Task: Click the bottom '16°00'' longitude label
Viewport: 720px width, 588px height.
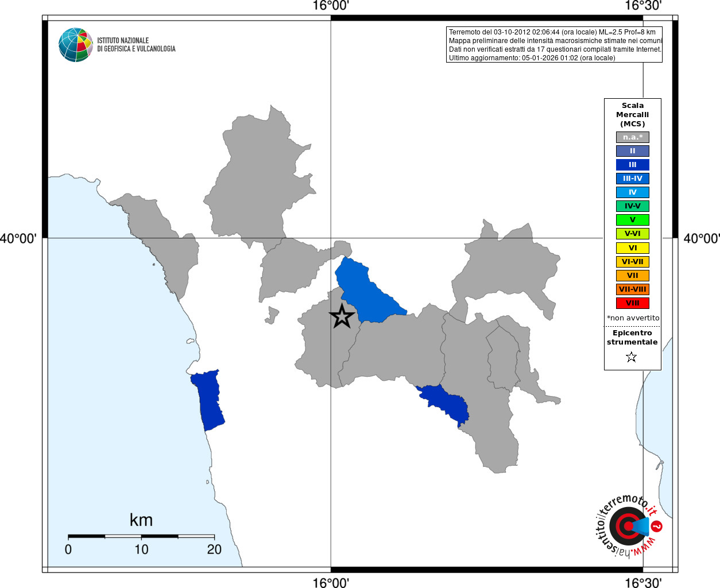Action: pos(331,583)
